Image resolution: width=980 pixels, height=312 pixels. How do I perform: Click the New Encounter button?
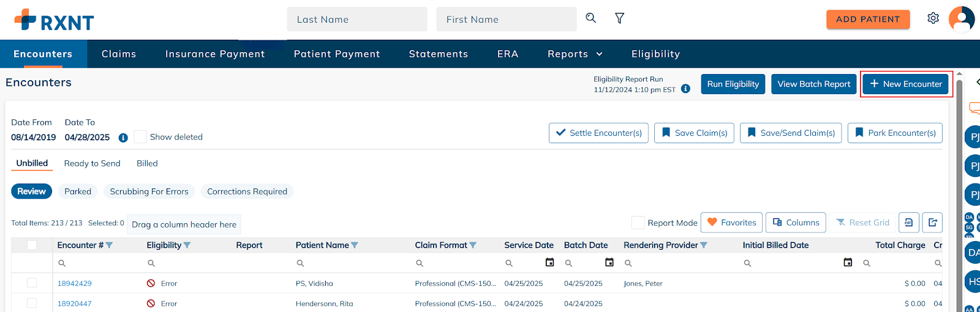tap(905, 84)
